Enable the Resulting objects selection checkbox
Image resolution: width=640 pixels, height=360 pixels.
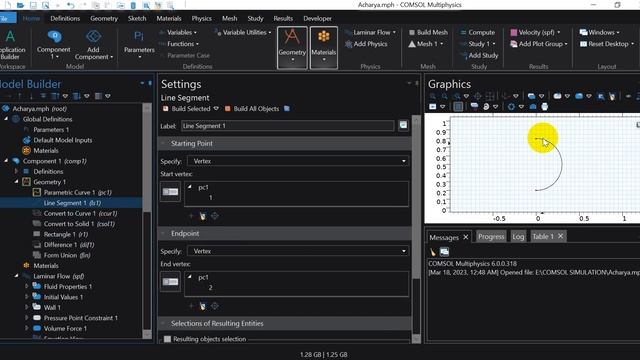[167, 339]
